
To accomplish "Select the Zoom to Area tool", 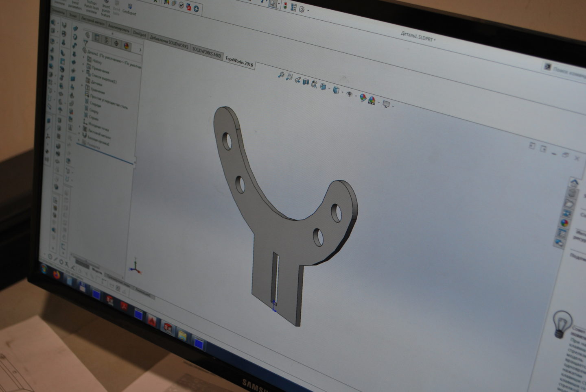I will (289, 76).
